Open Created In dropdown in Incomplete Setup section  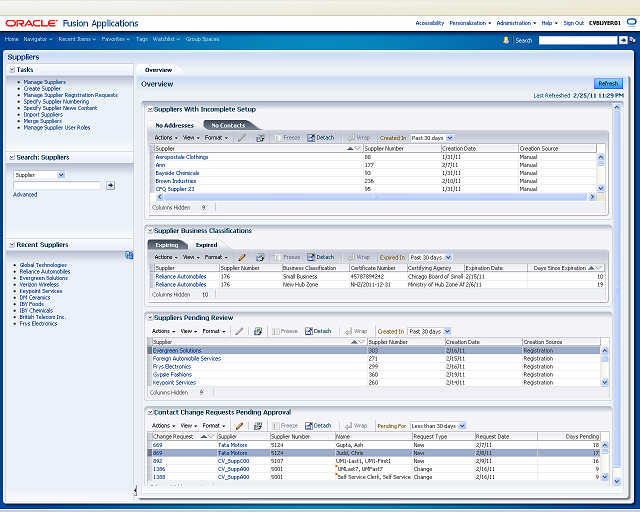coord(449,138)
